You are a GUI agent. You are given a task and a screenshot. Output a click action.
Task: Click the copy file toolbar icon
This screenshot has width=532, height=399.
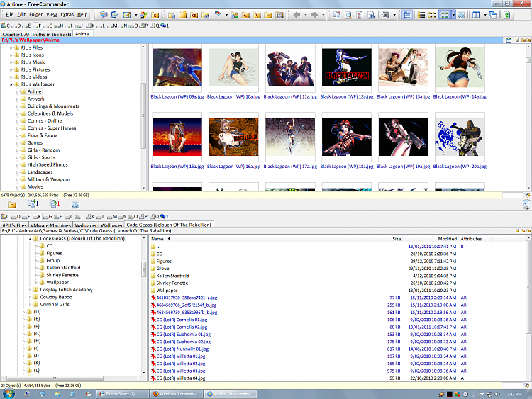(x=337, y=15)
